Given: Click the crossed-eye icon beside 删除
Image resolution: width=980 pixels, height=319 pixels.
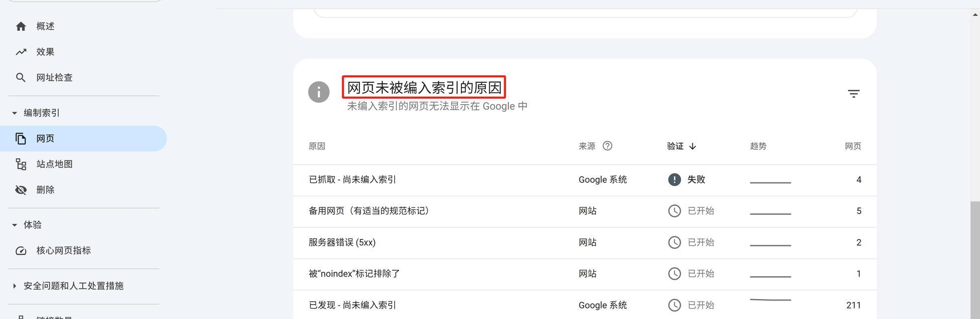Looking at the screenshot, I should (x=20, y=190).
